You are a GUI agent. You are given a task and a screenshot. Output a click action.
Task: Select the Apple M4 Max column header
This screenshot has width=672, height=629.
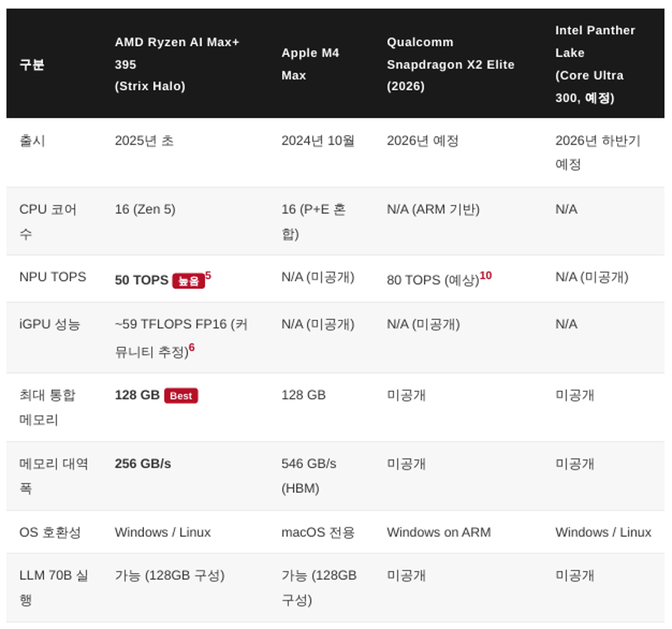310,64
